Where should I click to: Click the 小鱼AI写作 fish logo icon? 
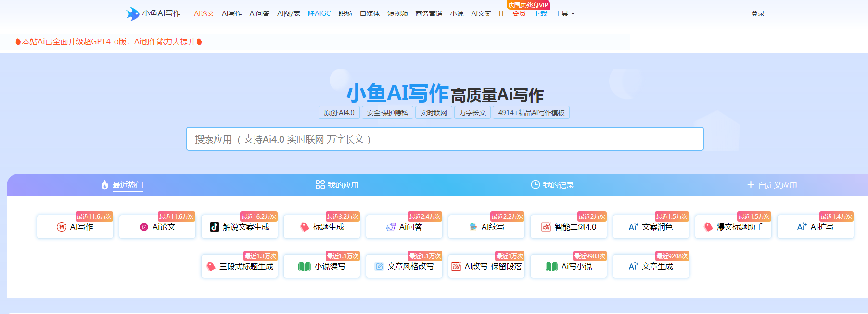[x=132, y=13]
